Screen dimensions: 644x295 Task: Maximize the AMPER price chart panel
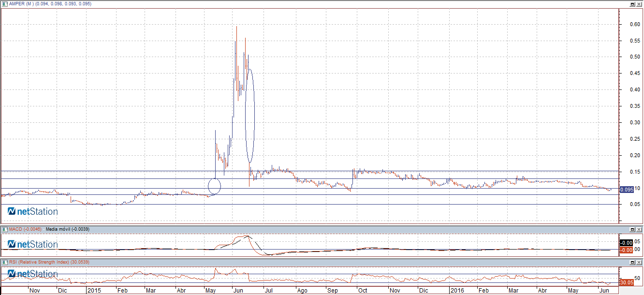tap(632, 3)
